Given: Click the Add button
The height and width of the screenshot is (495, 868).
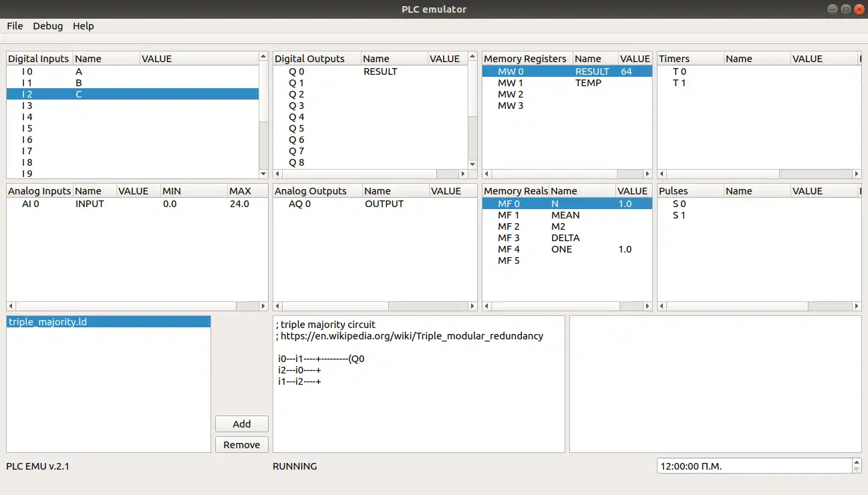Looking at the screenshot, I should [x=241, y=424].
